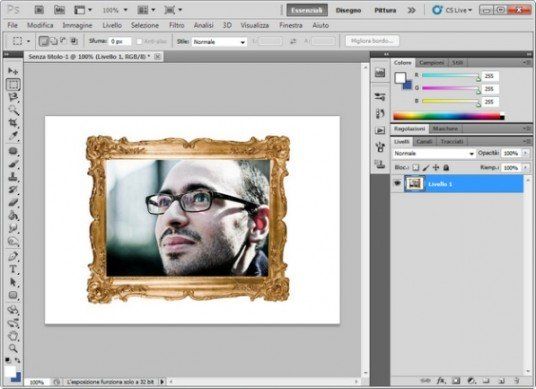This screenshot has width=536, height=389.
Task: Switch to the Disegno workspace
Action: (x=348, y=10)
